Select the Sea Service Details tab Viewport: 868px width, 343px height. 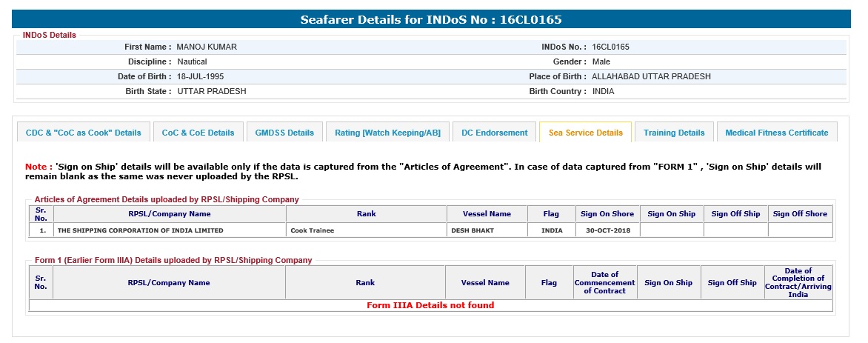pyautogui.click(x=585, y=133)
